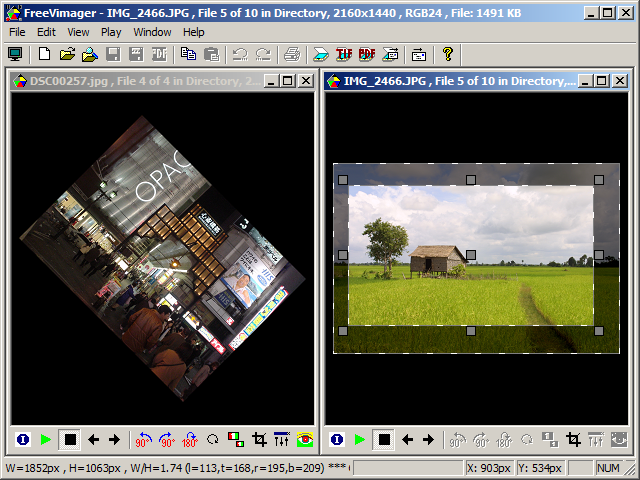Open the Play menu
This screenshot has height=480, width=640.
[111, 32]
